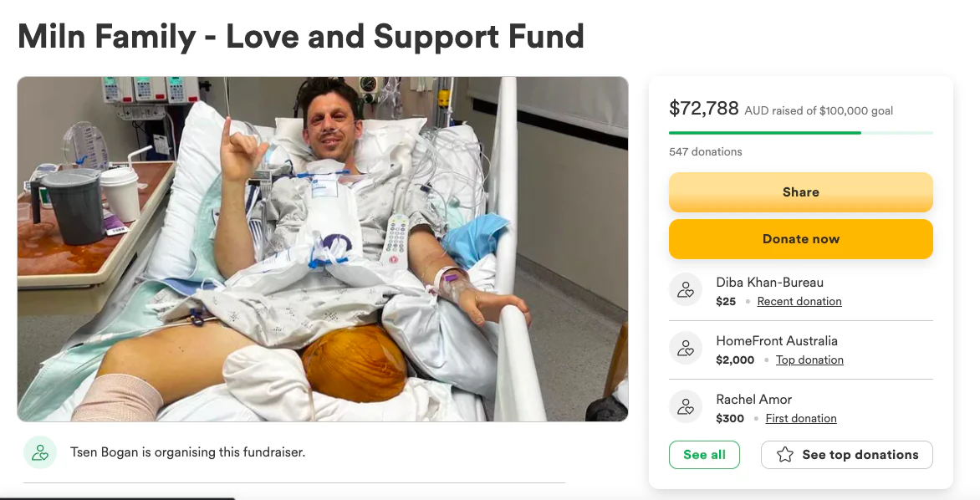Click the organiser avatar icon beside Tsen Bogan

point(40,452)
